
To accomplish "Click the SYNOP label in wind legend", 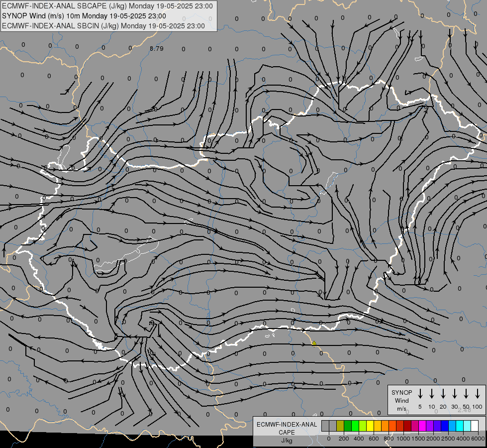I will click(x=401, y=392).
